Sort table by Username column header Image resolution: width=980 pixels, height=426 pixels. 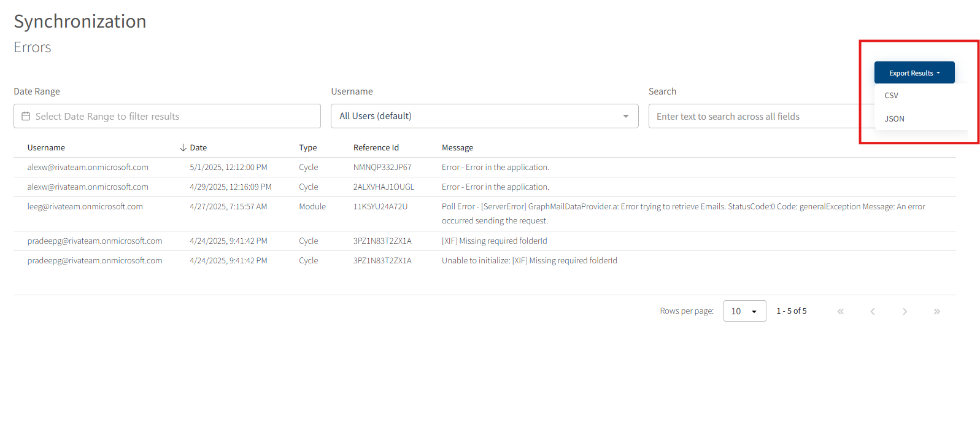coord(46,148)
